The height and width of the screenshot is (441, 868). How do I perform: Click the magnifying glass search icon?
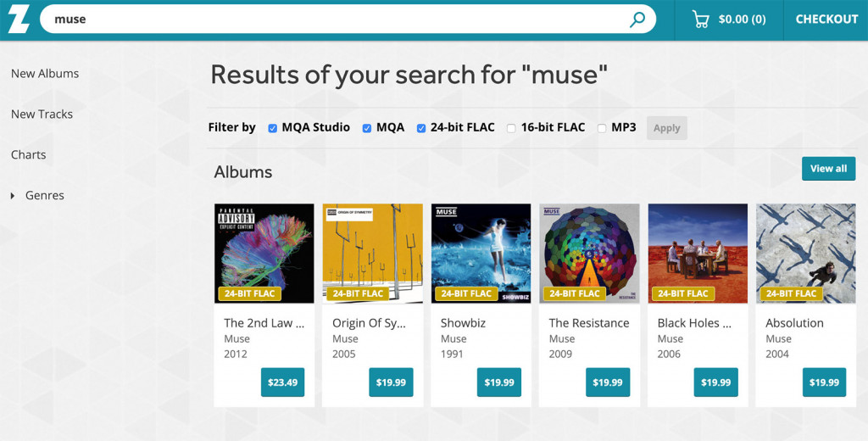point(637,20)
